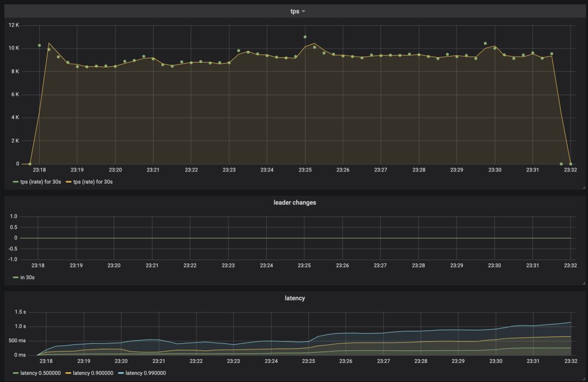Click yellow color marker of tps (rate)

[69, 182]
